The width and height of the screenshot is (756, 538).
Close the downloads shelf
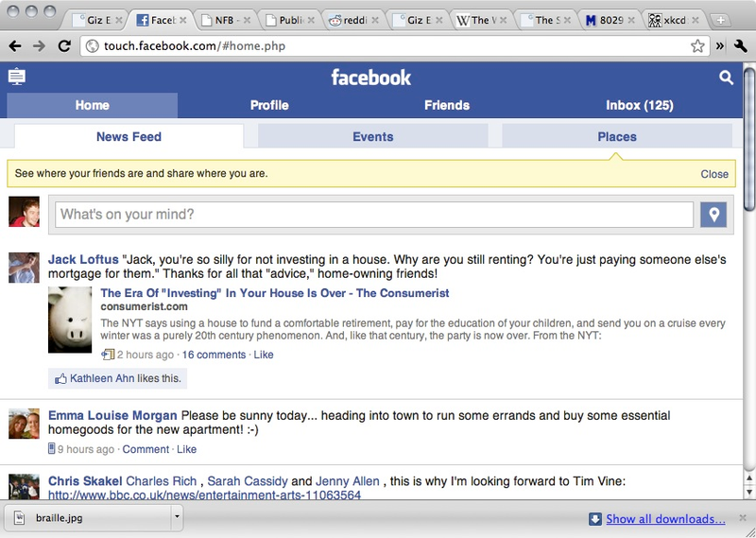coord(743,518)
